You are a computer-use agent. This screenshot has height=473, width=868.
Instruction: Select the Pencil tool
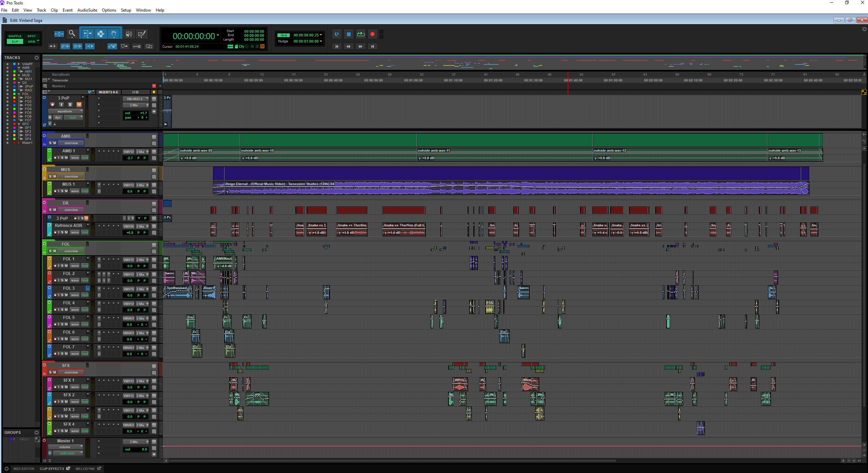tap(142, 34)
